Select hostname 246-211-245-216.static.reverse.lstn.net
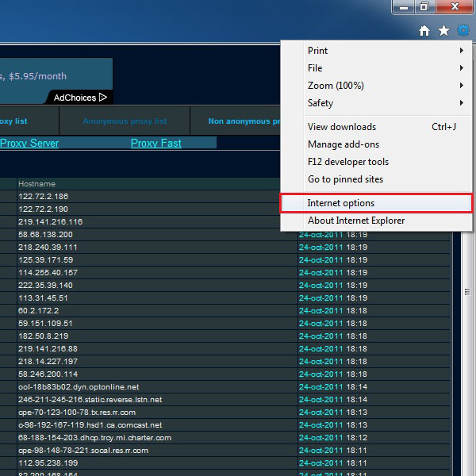This screenshot has height=476, width=476. coord(90,400)
